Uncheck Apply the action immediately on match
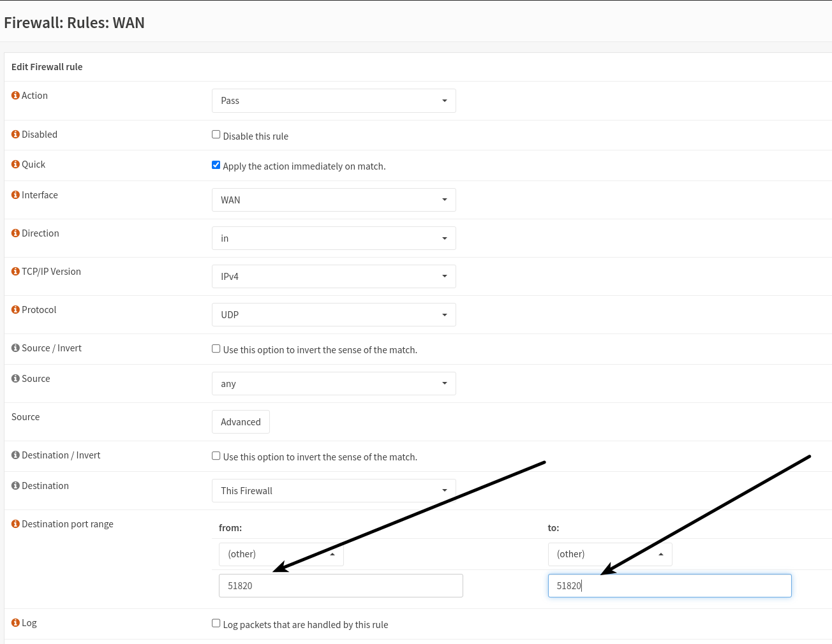The width and height of the screenshot is (832, 644). point(216,165)
